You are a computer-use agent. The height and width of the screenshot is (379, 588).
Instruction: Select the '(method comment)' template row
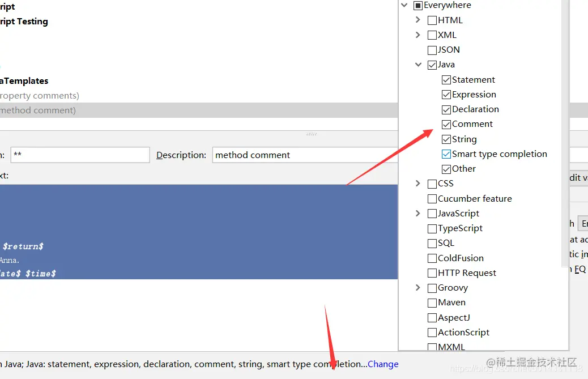click(x=199, y=110)
